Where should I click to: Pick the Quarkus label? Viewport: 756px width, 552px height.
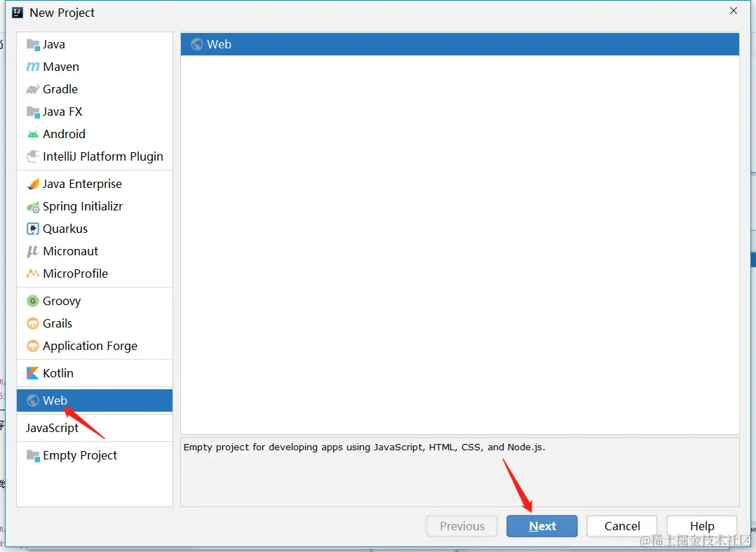tap(65, 229)
